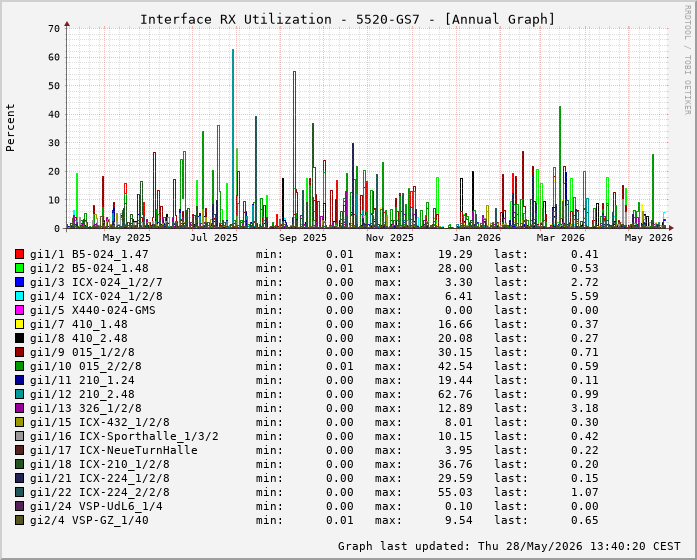This screenshot has width=697, height=560.
Task: Click legend label gi1/10 015_2/2/8
Action: point(86,366)
